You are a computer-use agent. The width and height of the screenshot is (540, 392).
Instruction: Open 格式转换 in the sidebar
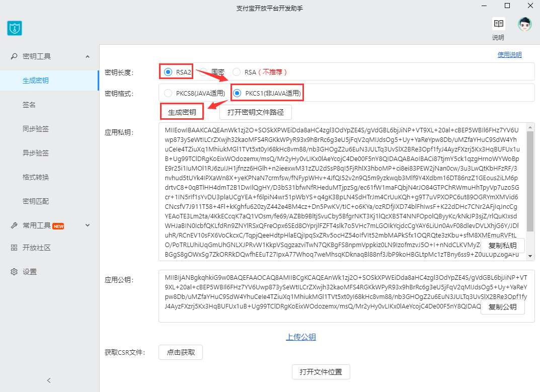point(49,177)
